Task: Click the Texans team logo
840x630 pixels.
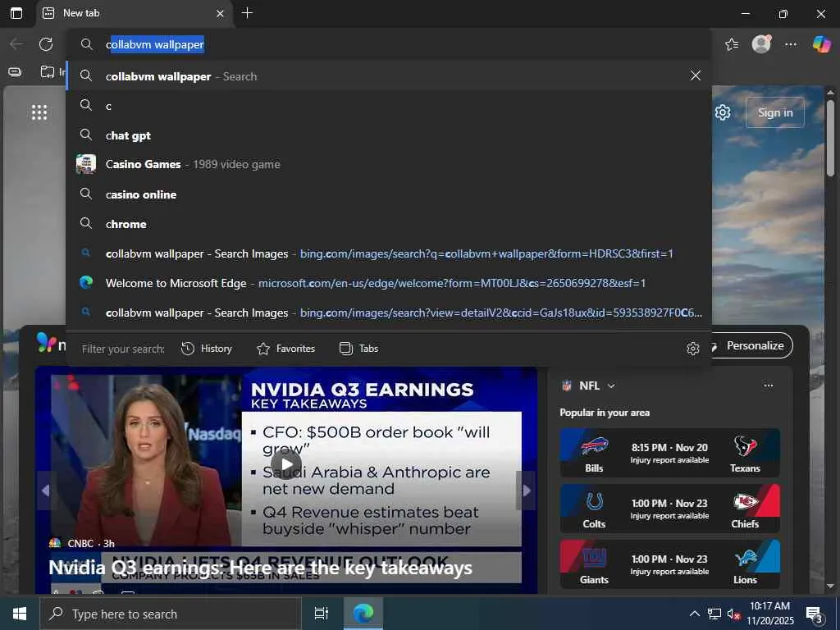Action: click(x=745, y=445)
